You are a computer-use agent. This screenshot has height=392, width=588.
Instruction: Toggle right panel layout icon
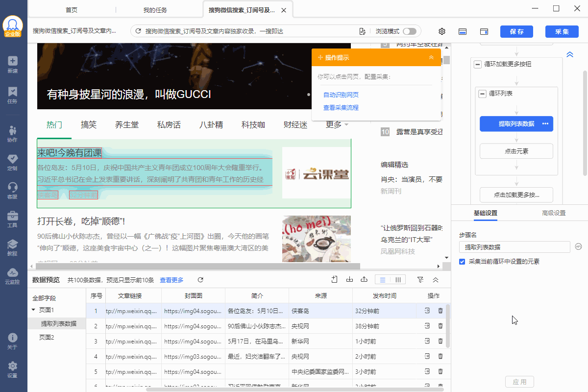(x=484, y=31)
